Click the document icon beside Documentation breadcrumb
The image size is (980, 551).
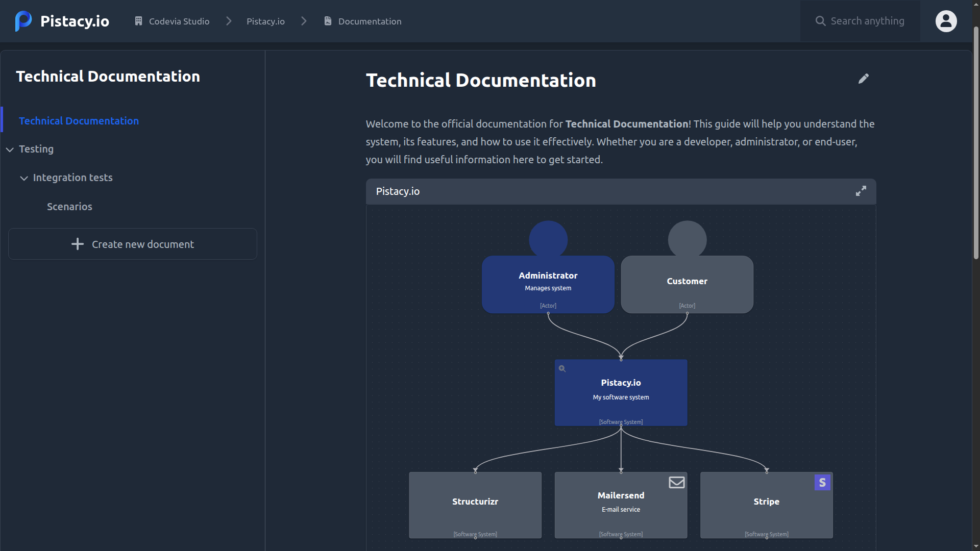coord(328,21)
